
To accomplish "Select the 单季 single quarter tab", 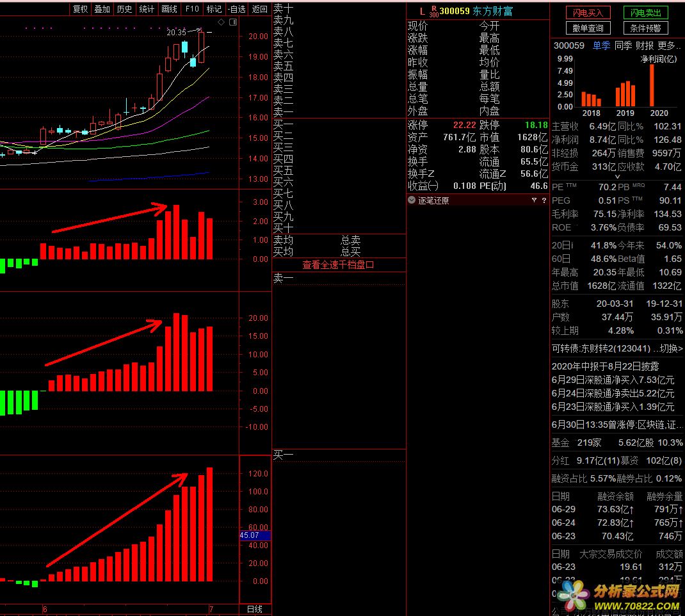I will tap(601, 45).
